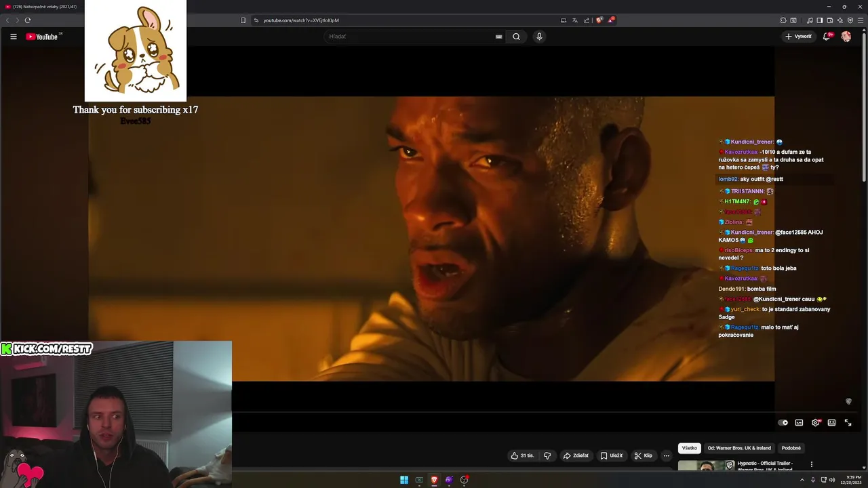Open the YouTube hamburger guide menu
The image size is (868, 488).
click(x=13, y=37)
